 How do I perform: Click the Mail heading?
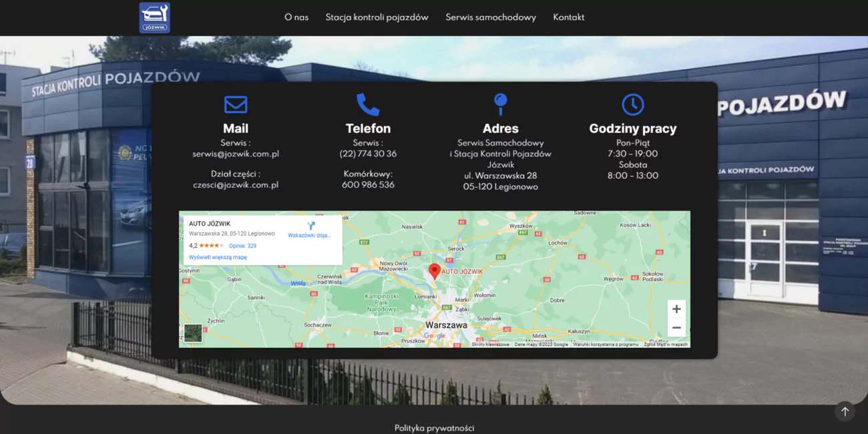point(236,128)
